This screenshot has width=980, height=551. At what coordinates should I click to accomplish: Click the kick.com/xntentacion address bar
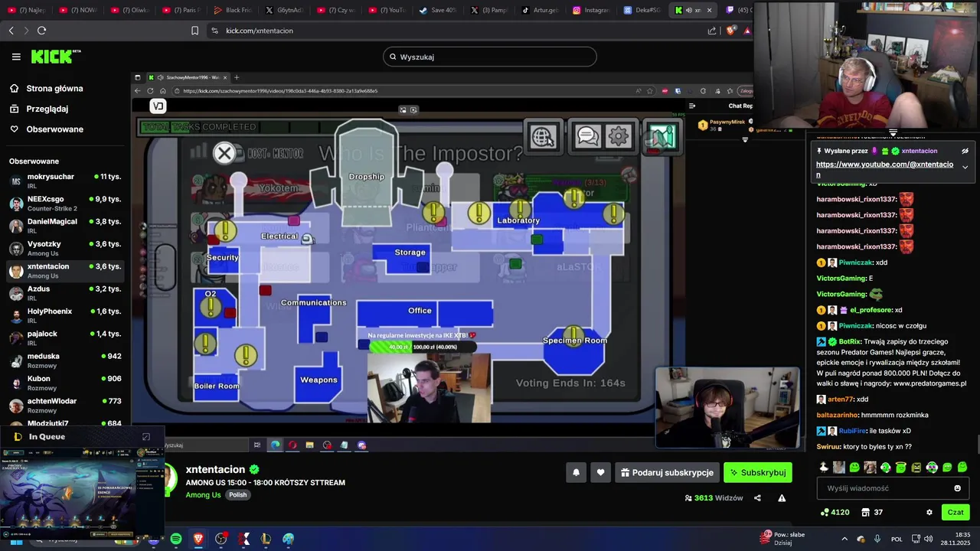pyautogui.click(x=459, y=31)
